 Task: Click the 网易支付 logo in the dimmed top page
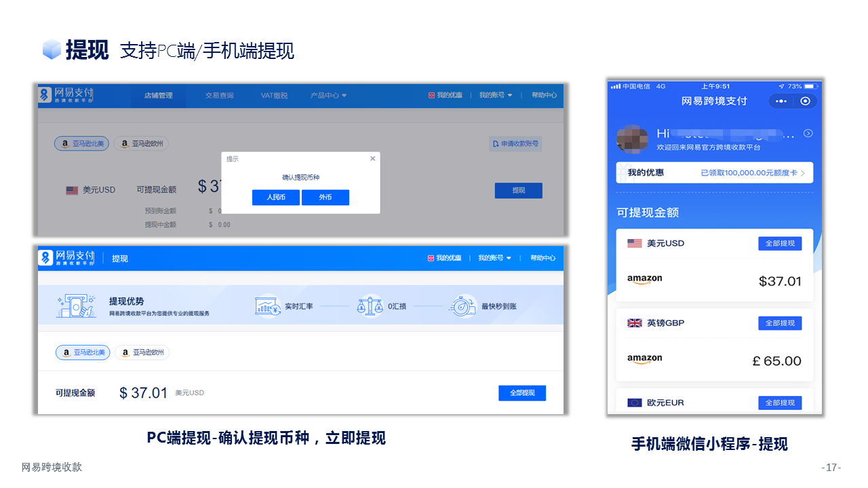[x=66, y=95]
